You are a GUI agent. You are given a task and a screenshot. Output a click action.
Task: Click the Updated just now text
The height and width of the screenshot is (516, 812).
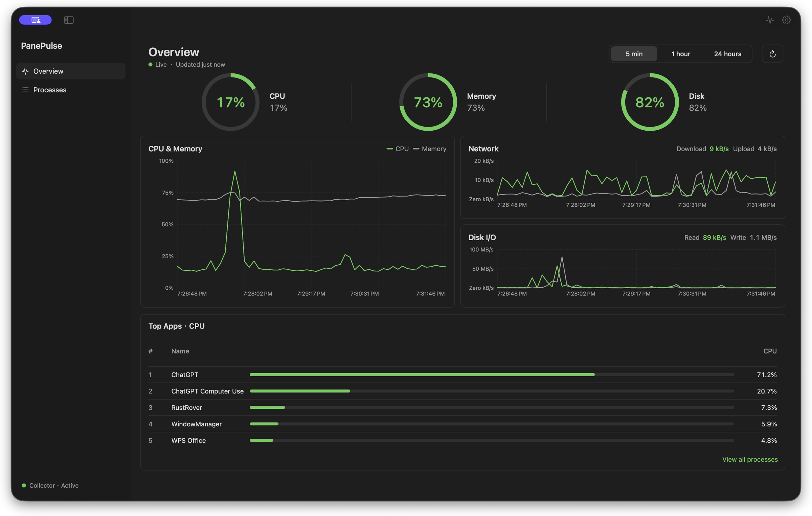200,65
